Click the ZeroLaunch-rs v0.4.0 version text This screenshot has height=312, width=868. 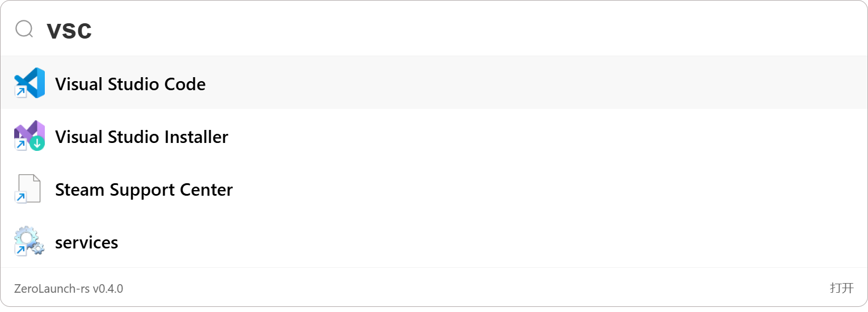(x=69, y=289)
